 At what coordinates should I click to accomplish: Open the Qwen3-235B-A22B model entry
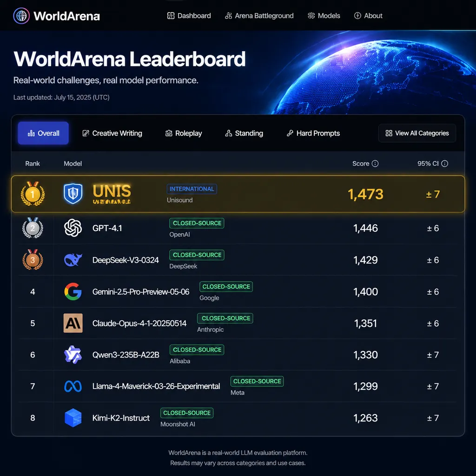pos(126,355)
